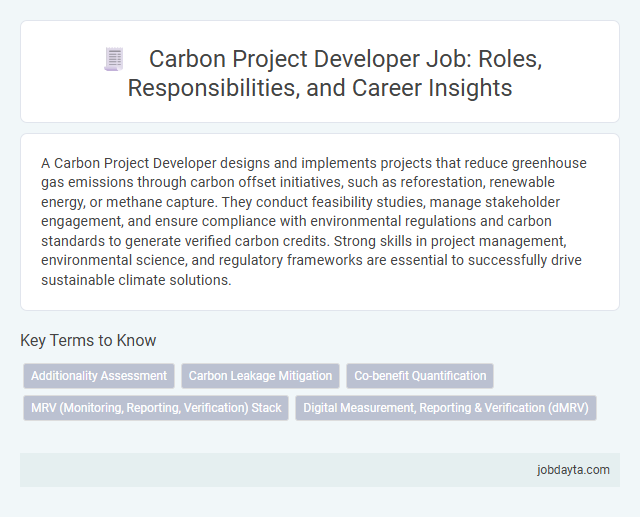Screen dimensions: 640x517
Task: Open the Co-benefit Quantification tag
Action: pos(420,376)
